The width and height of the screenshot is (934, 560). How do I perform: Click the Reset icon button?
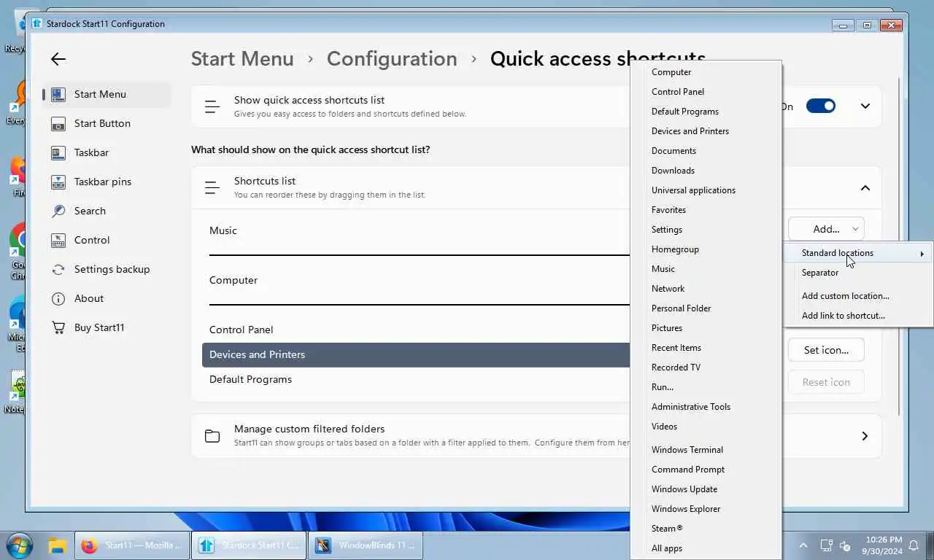pyautogui.click(x=826, y=382)
